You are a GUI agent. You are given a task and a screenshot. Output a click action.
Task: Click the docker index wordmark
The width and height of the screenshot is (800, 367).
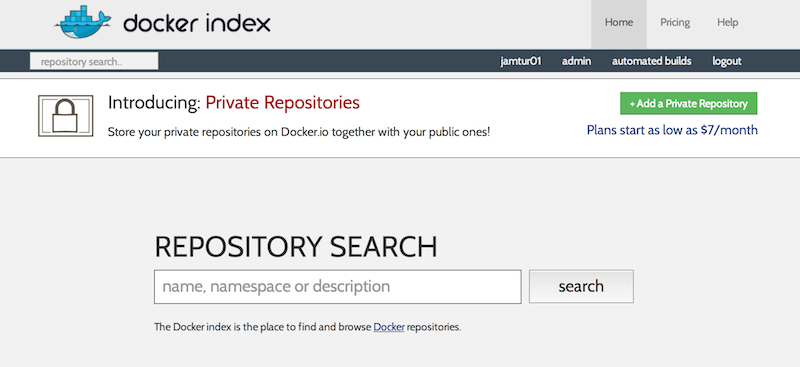(196, 23)
